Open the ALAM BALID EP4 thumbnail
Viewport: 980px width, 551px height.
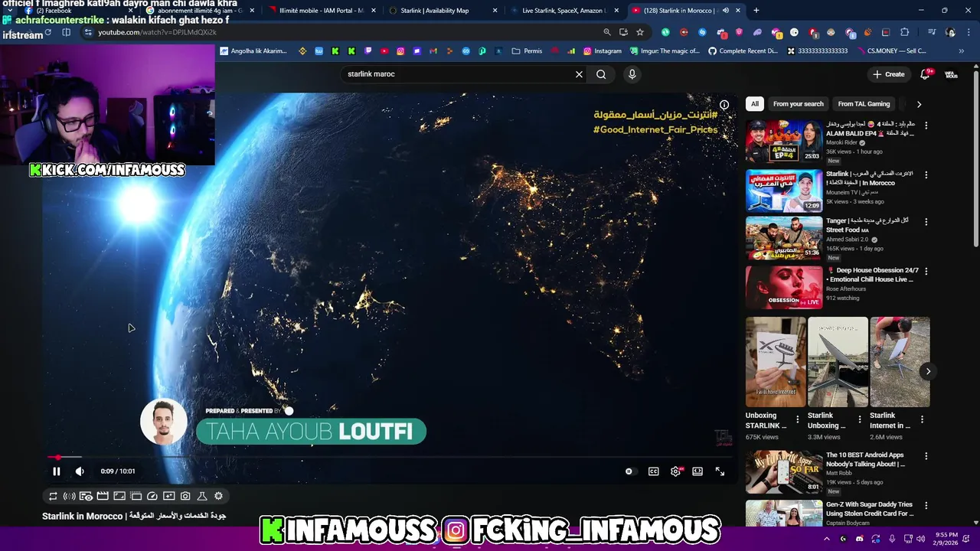(784, 140)
